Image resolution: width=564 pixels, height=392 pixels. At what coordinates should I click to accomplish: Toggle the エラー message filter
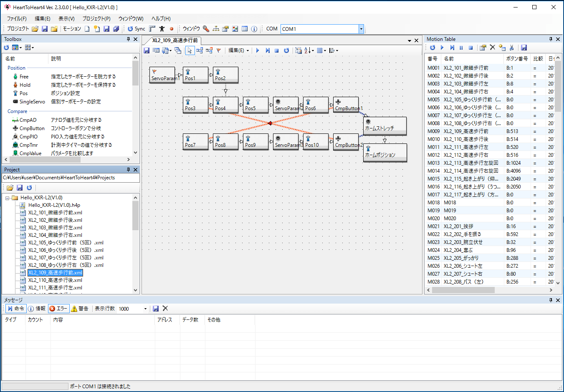pos(58,309)
